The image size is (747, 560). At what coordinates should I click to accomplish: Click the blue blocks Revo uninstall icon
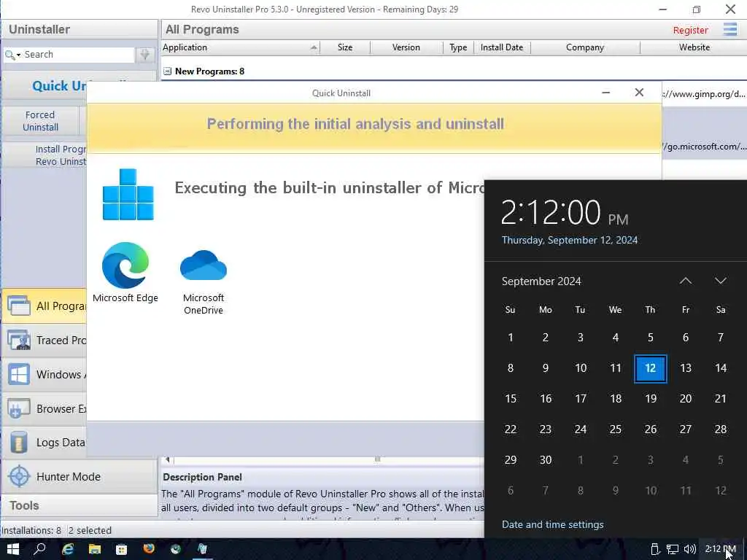tap(128, 194)
